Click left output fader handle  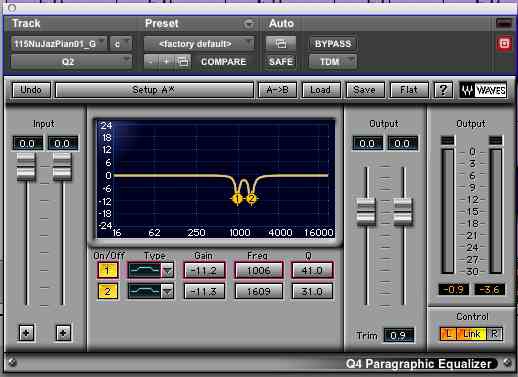366,211
